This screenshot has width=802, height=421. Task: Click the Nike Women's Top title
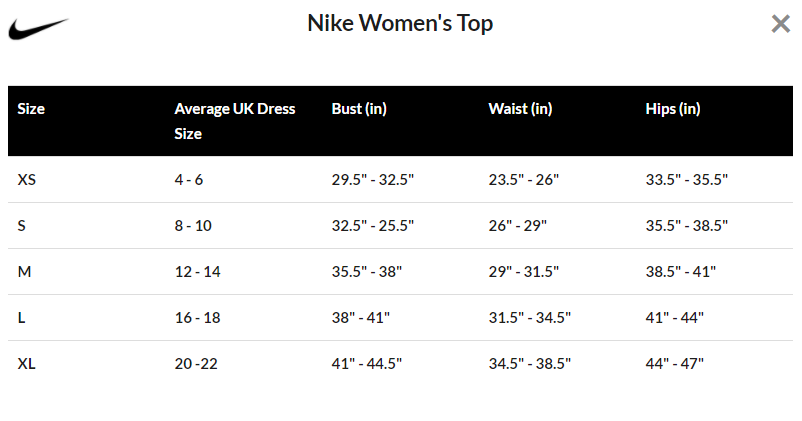coord(400,23)
